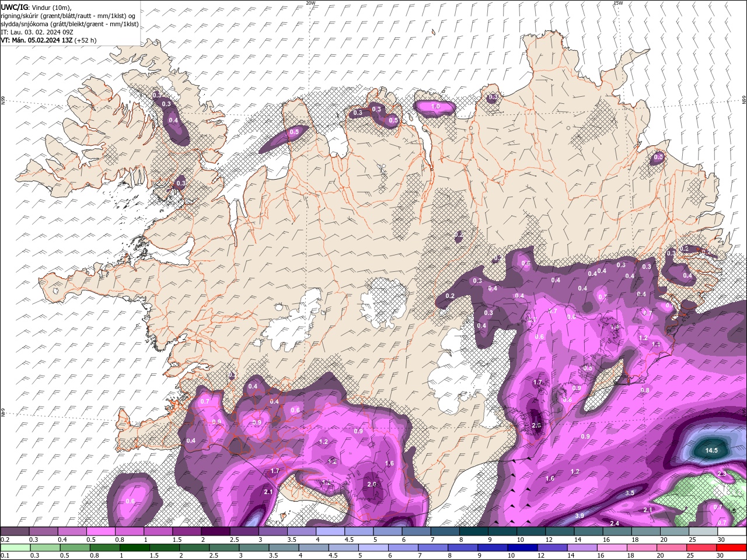Viewport: 747px width, 560px height.
Task: Select the white swatch labeled 30 in the upper legend row
Action: (x=732, y=531)
